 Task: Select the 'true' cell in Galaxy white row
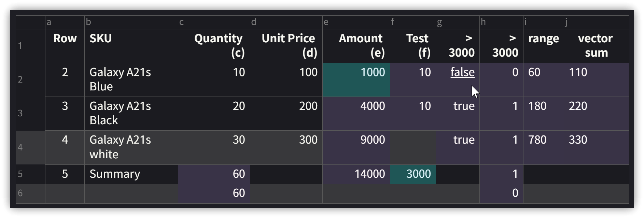coord(458,147)
